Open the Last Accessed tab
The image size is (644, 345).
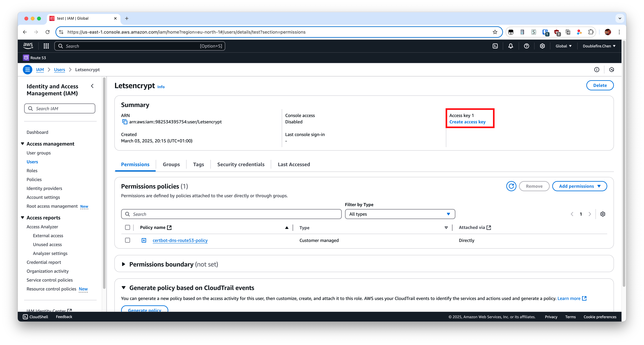click(x=294, y=164)
